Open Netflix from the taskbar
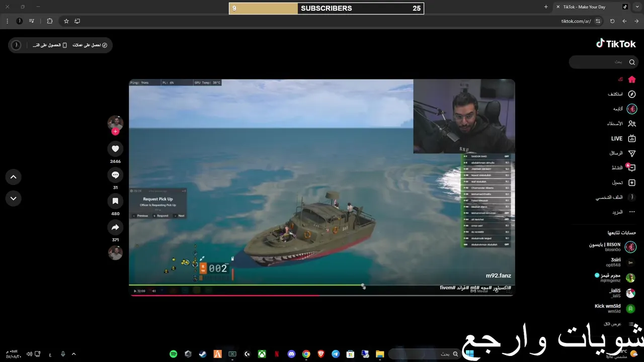644x362 pixels. 277,354
